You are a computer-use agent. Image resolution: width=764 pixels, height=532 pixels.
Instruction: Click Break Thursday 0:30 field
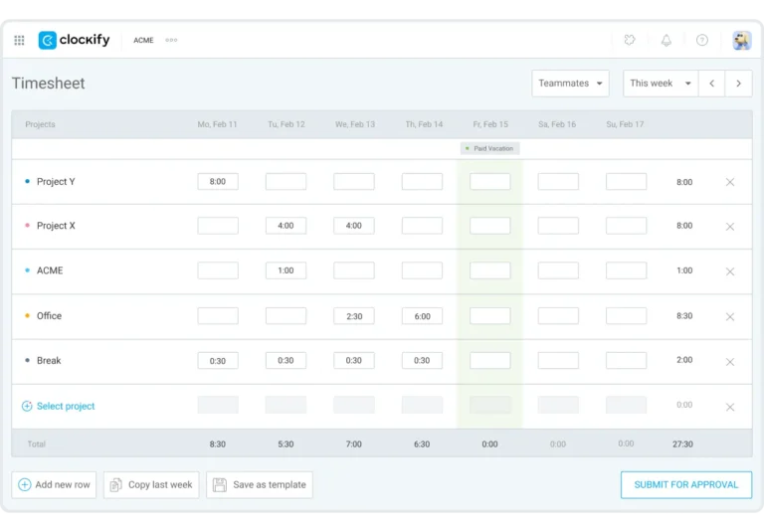(422, 361)
